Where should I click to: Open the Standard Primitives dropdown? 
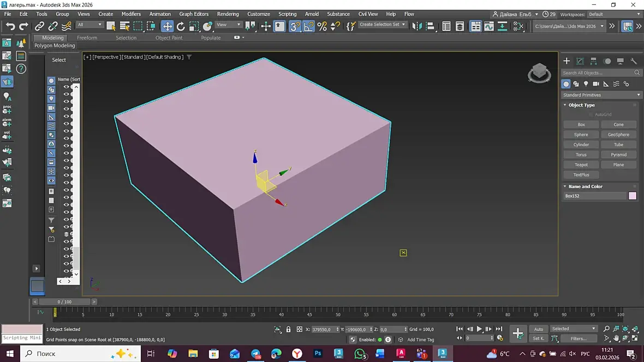[x=601, y=95]
